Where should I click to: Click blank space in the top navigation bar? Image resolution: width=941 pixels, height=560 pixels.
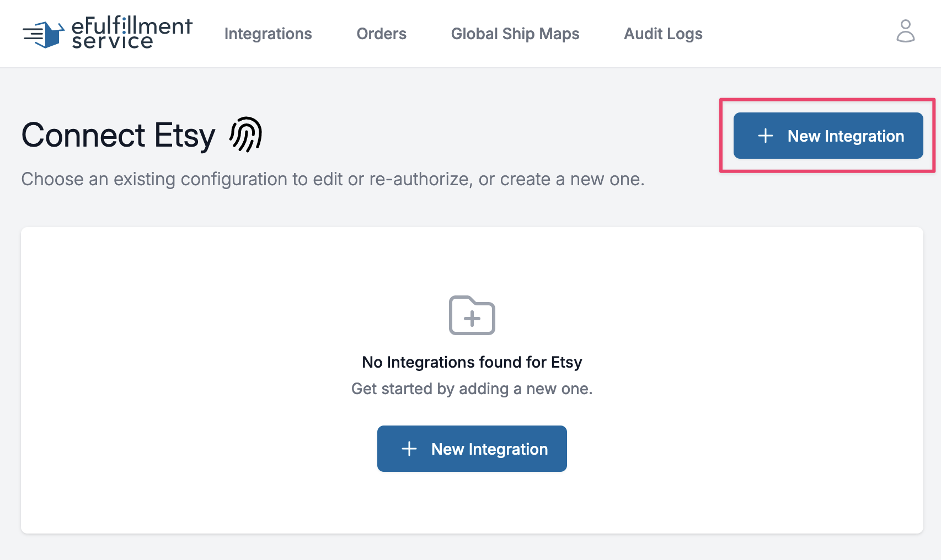(800, 34)
